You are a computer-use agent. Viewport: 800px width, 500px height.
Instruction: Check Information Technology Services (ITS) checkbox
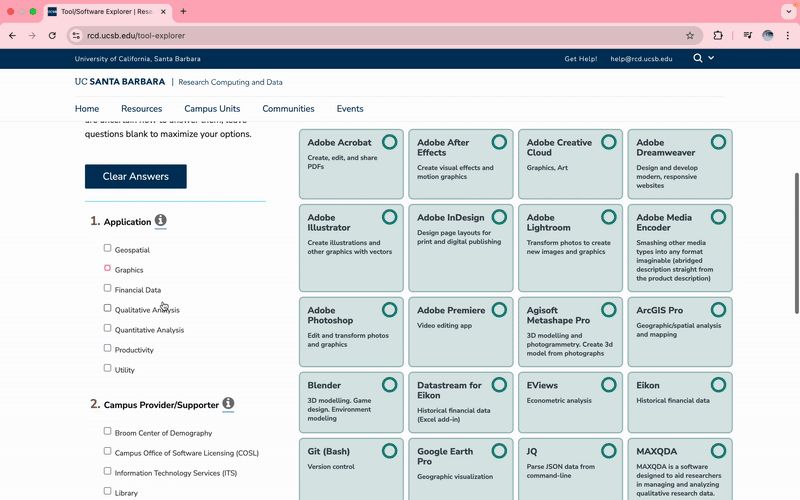click(107, 471)
